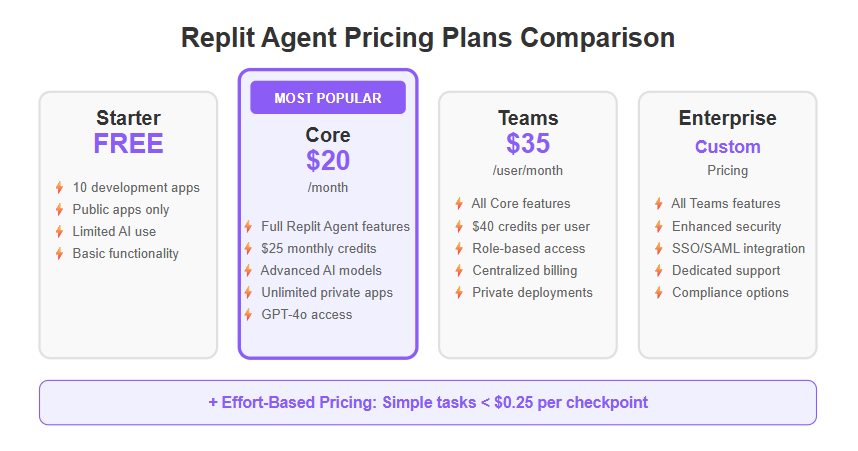Click lightning icon beside Compliance options

[x=659, y=293]
